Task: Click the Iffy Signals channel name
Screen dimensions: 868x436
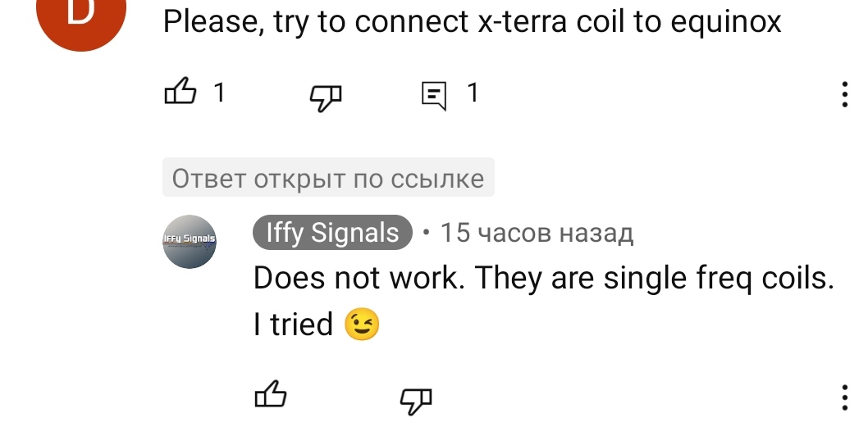Action: [x=332, y=234]
